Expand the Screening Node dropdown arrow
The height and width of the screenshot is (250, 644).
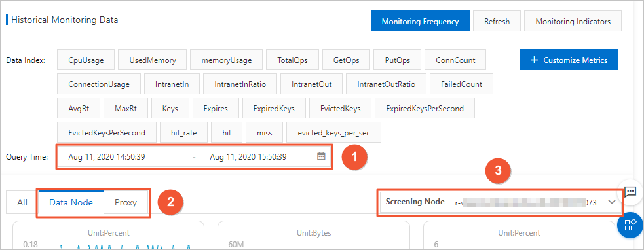[x=611, y=202]
